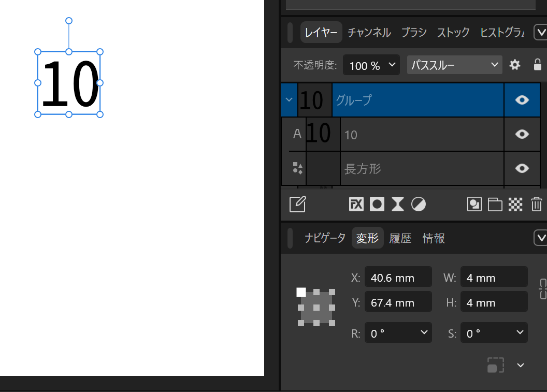Select the top-left anchor point in Transform panel
547x392 pixels.
pos(301,292)
